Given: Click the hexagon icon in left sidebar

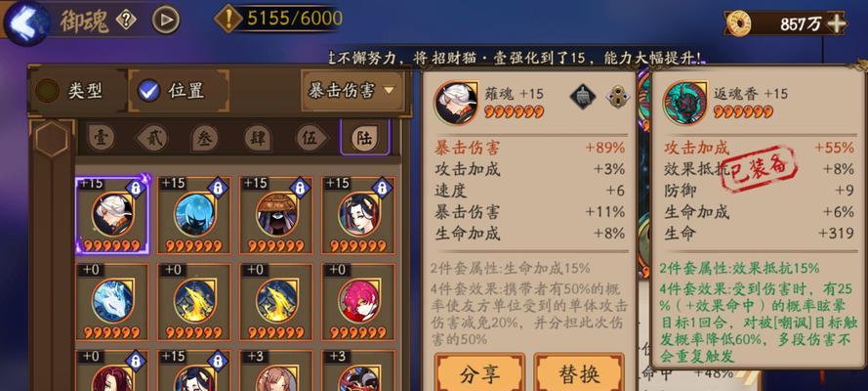Looking at the screenshot, I should 52,139.
